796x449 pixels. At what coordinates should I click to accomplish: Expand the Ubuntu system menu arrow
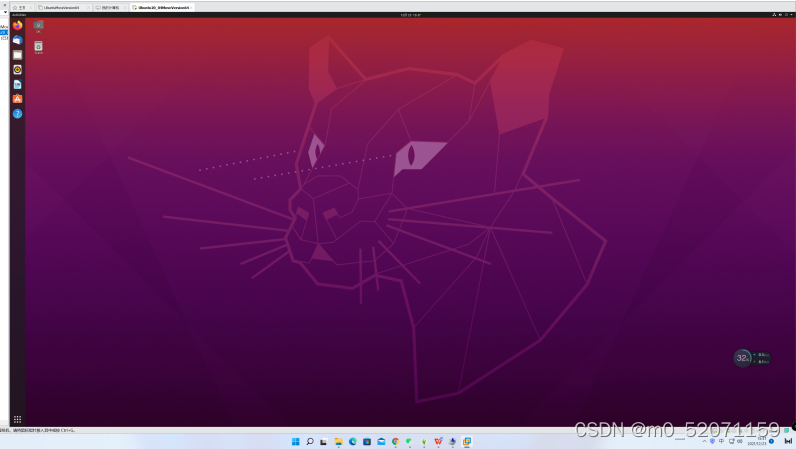click(x=791, y=15)
